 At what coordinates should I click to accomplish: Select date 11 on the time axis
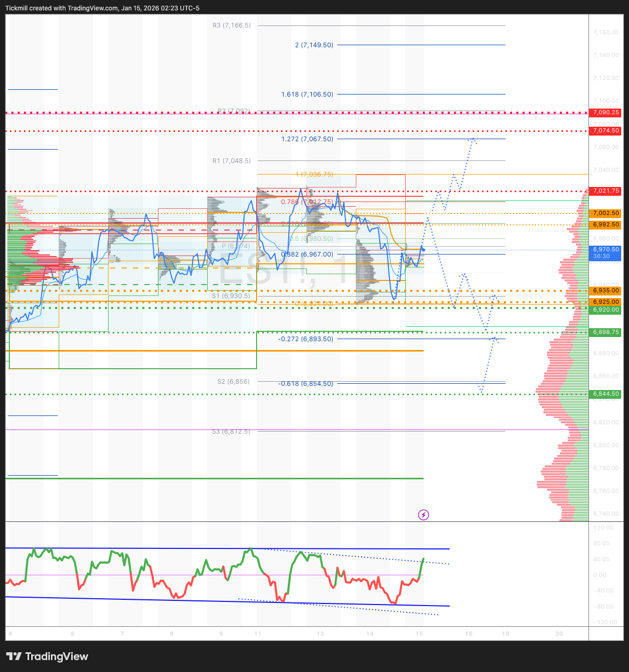click(x=258, y=634)
